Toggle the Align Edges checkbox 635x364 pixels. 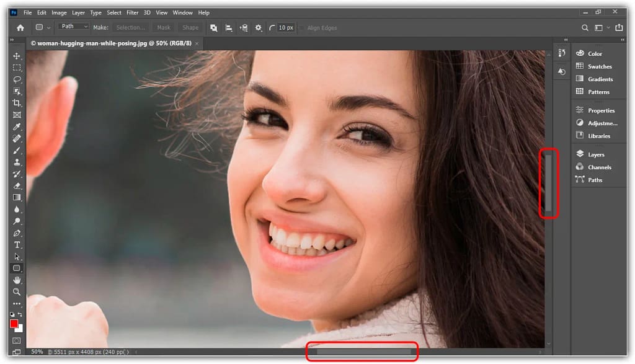301,27
